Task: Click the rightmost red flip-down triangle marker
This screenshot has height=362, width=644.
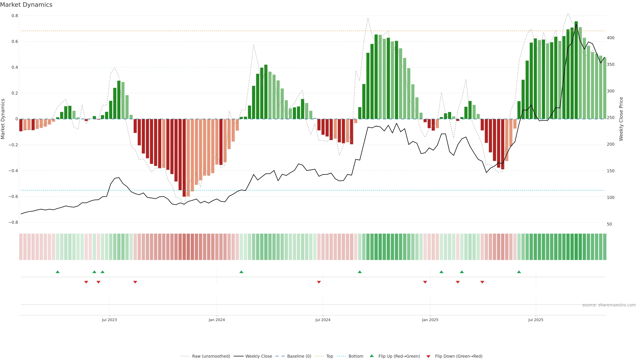Action: point(482,282)
